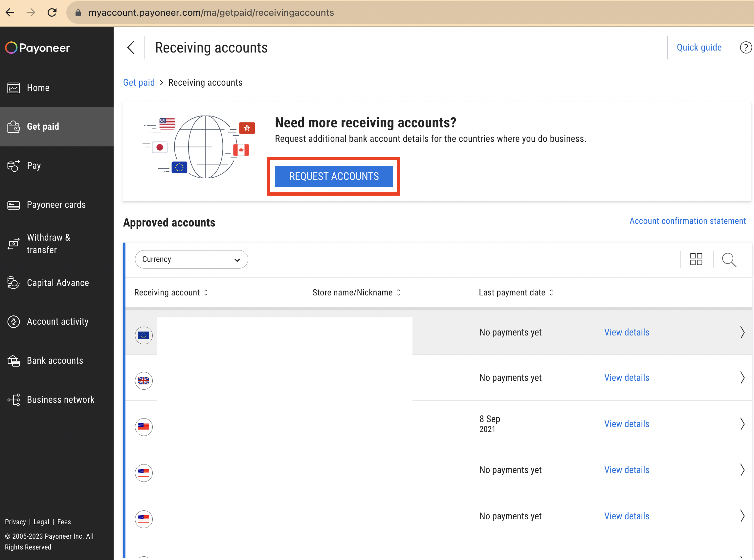The height and width of the screenshot is (560, 754).
Task: Select the UK flag account icon
Action: [144, 381]
